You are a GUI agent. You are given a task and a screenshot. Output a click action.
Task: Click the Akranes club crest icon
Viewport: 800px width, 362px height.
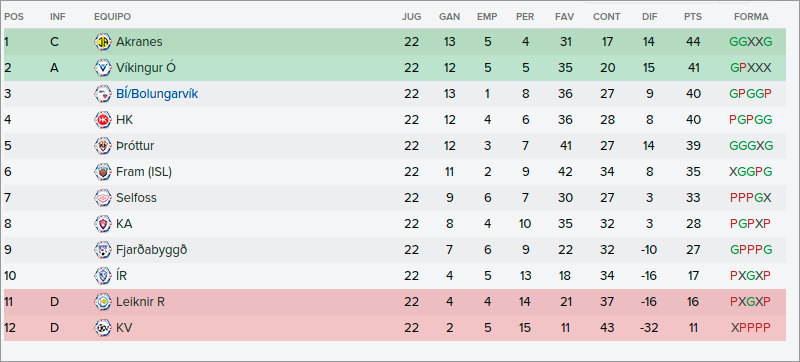click(103, 42)
